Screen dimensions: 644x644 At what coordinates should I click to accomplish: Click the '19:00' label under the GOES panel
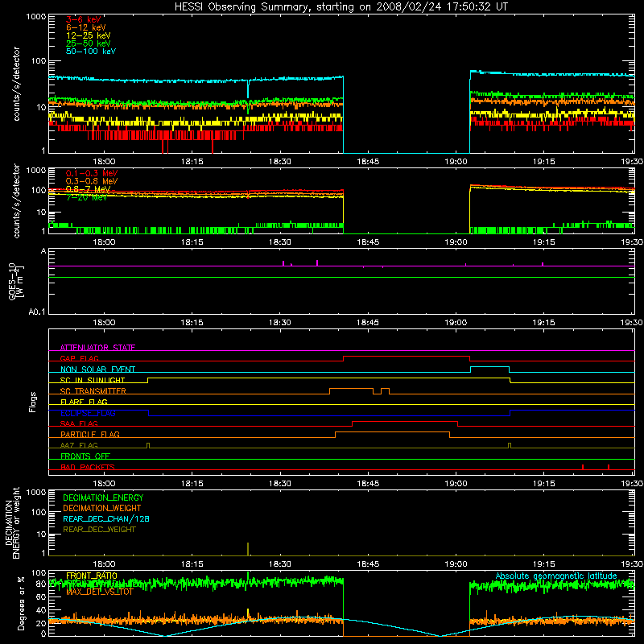456,323
